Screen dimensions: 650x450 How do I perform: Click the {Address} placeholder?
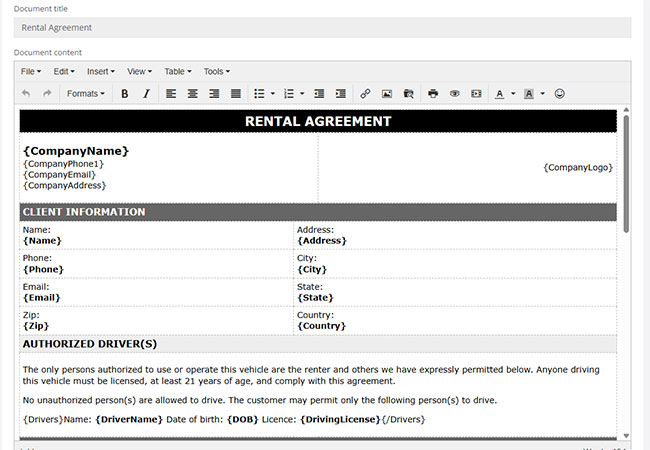322,241
